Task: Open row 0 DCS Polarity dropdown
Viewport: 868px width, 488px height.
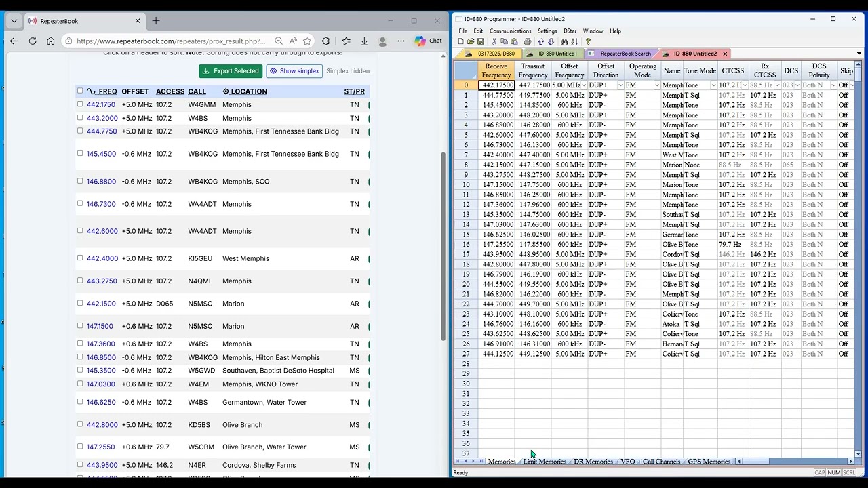Action: pyautogui.click(x=833, y=85)
